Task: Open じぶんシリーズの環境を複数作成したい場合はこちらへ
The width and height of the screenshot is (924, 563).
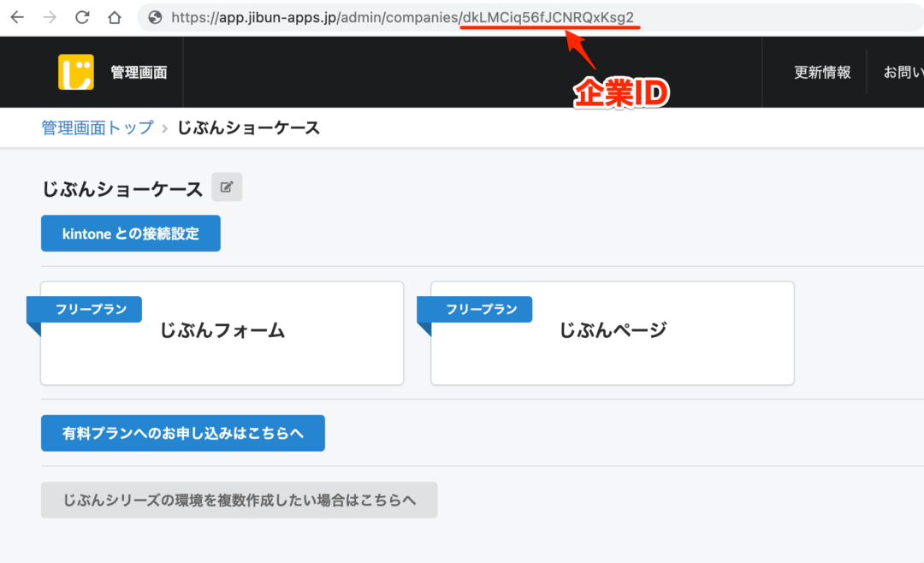Action: 239,500
